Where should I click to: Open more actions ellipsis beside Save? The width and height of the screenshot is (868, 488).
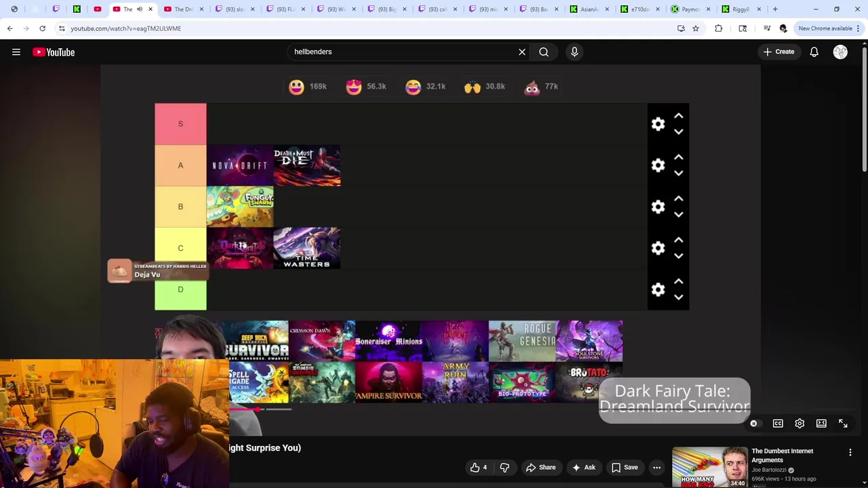point(656,467)
